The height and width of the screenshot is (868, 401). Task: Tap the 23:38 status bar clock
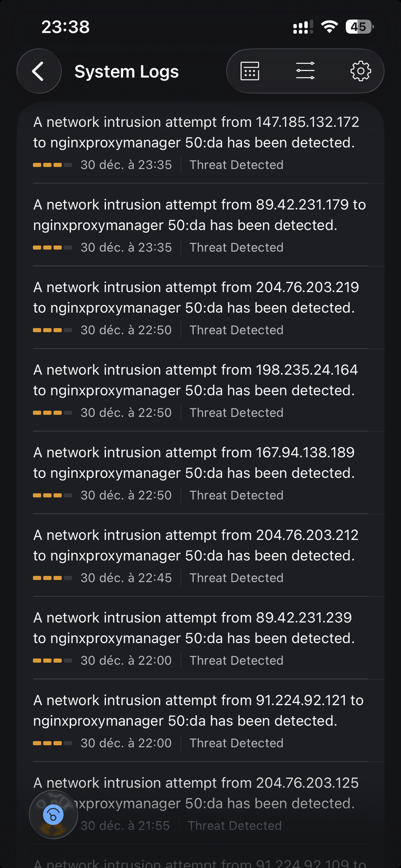coord(66,27)
